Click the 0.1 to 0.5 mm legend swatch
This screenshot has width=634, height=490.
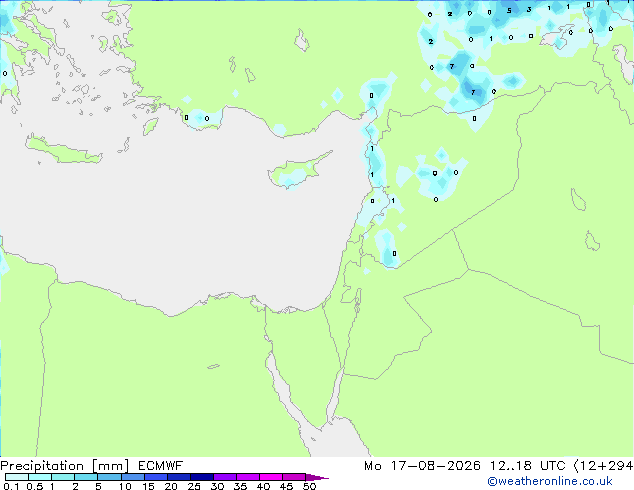(17, 477)
